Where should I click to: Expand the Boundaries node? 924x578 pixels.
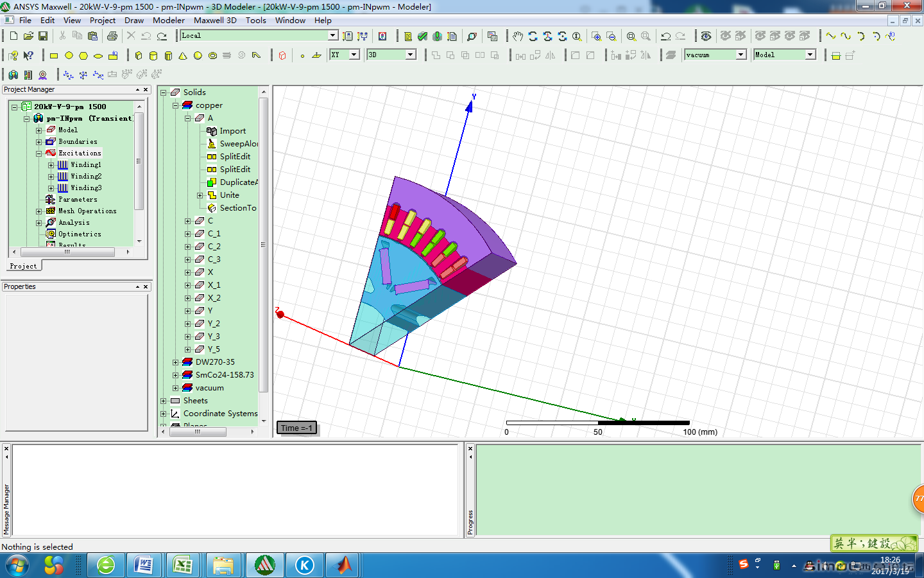[x=38, y=142]
